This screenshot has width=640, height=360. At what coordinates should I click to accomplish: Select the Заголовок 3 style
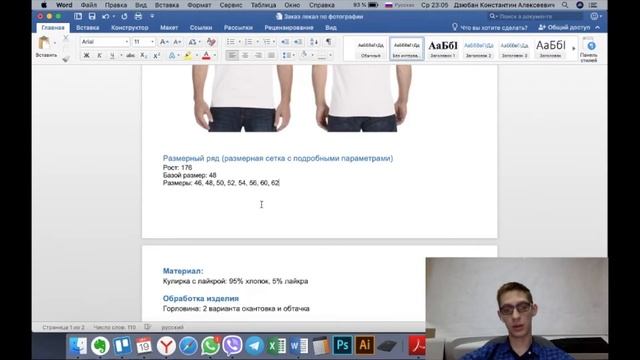coord(514,49)
